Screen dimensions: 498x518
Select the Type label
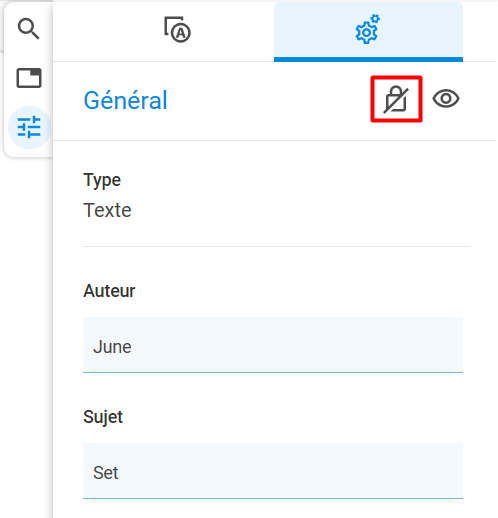click(x=102, y=181)
